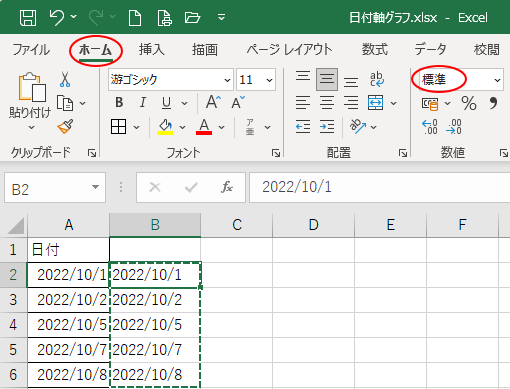Cut selection with the scissors icon

65,79
